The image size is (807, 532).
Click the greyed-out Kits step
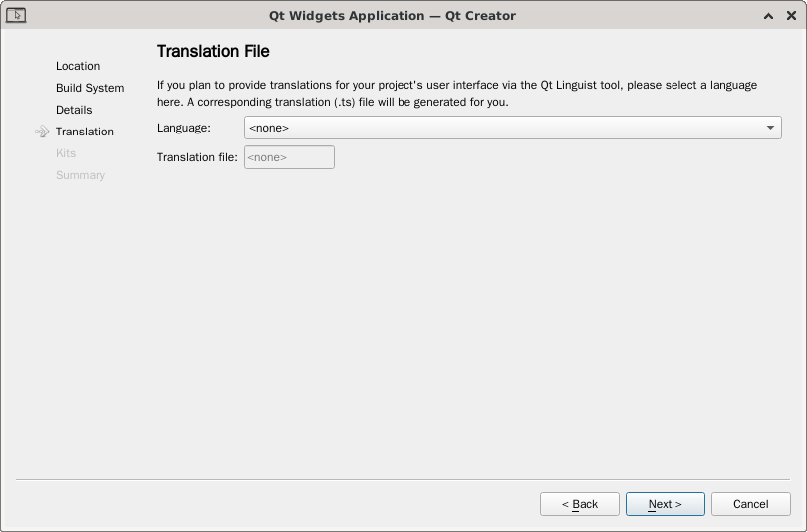(x=66, y=153)
